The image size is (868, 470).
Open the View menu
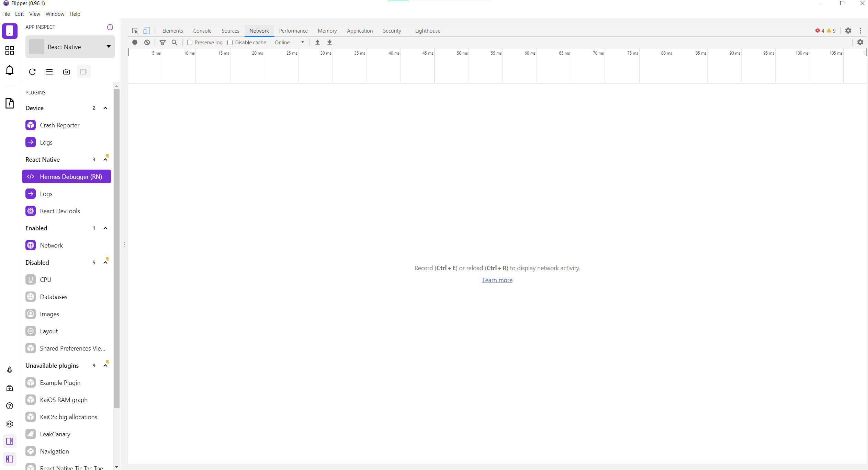pyautogui.click(x=34, y=14)
